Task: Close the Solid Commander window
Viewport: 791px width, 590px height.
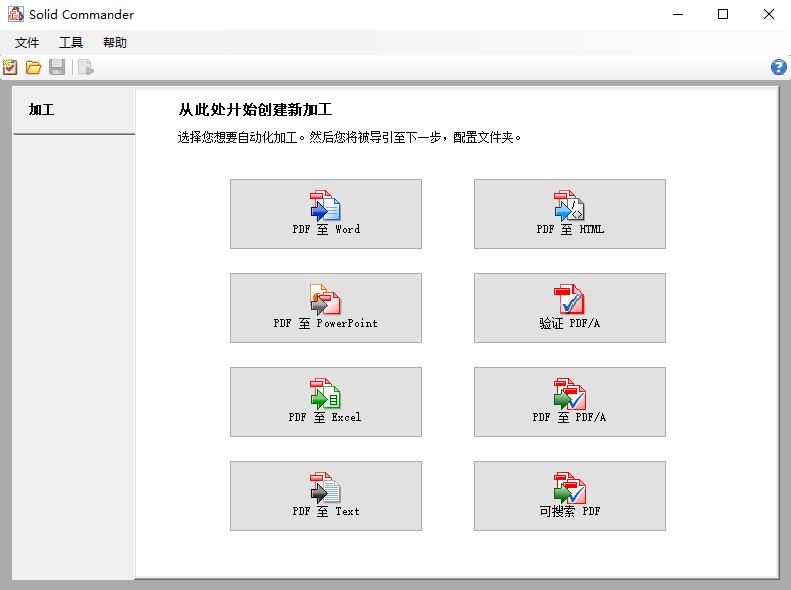Action: tap(768, 14)
